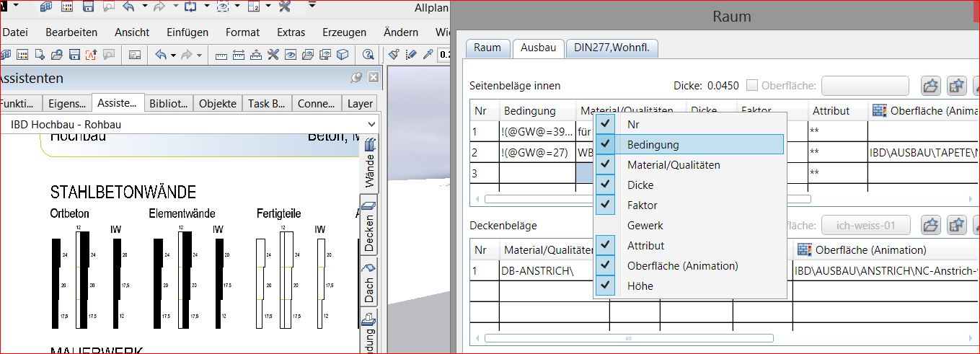980x354 pixels.
Task: Switch to the DIN277,Wohnfl. tab
Action: [612, 48]
